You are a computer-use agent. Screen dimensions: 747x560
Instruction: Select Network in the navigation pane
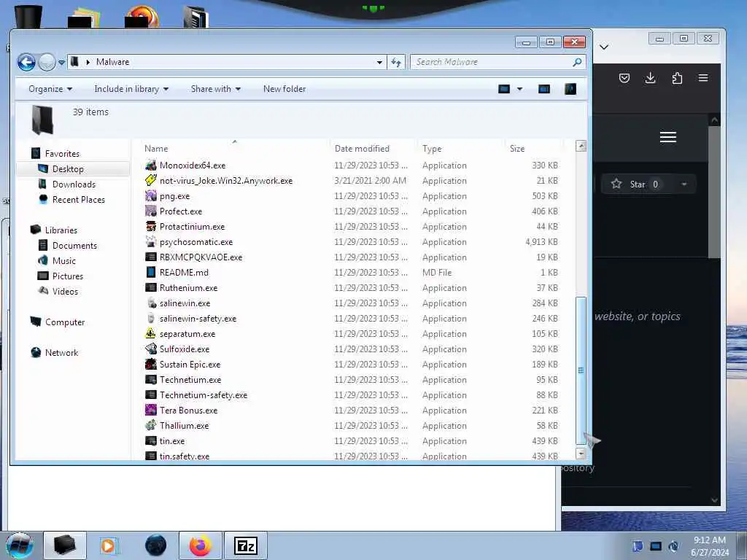(x=61, y=353)
